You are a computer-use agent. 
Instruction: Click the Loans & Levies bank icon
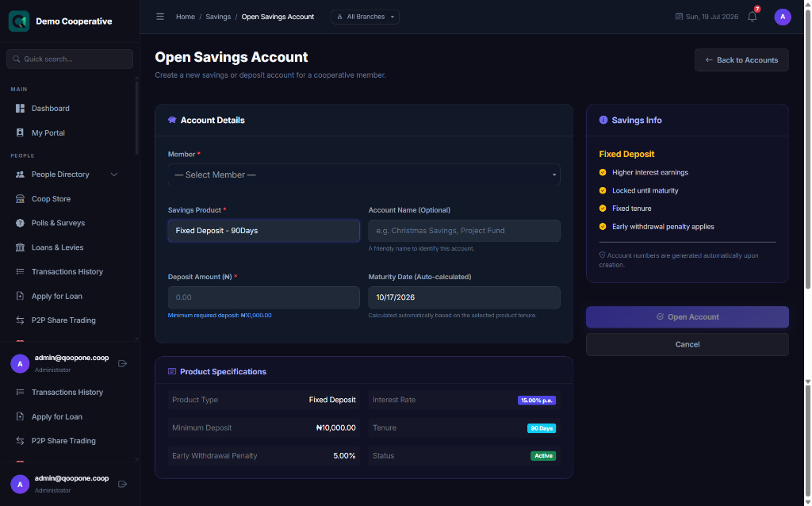click(x=20, y=247)
